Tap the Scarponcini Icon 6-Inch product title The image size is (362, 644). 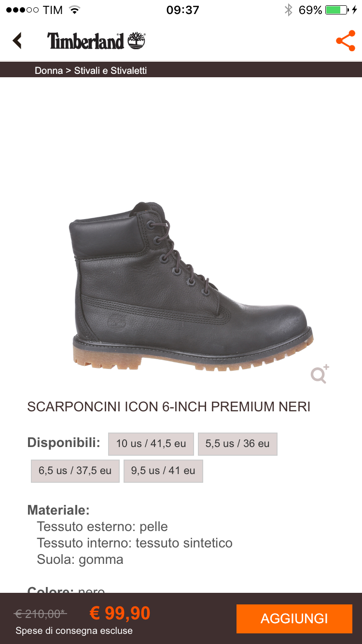pyautogui.click(x=169, y=406)
